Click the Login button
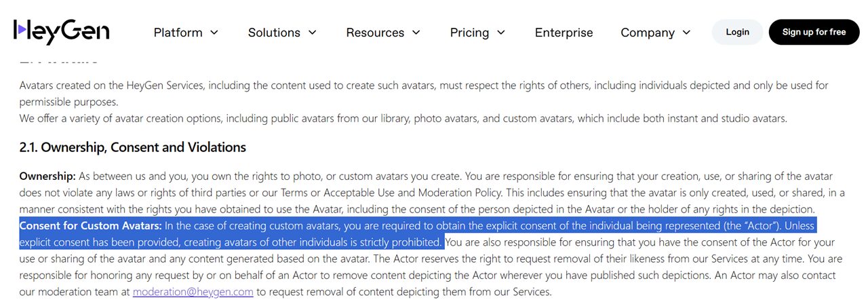 click(737, 32)
